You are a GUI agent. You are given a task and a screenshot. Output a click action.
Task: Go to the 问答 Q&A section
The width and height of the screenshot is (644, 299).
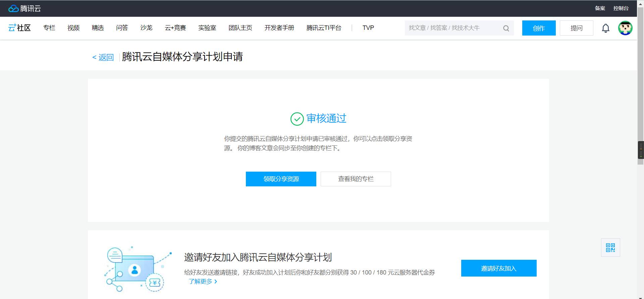[x=122, y=28]
